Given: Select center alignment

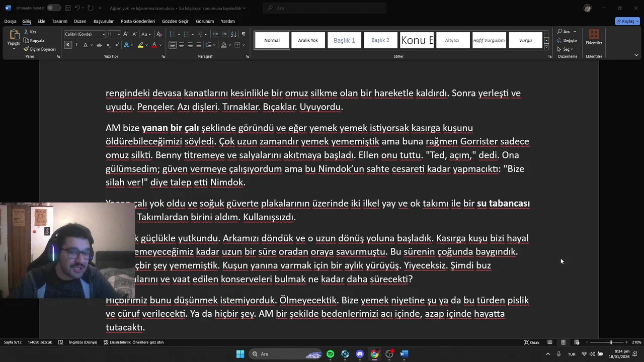Looking at the screenshot, I should 181,45.
